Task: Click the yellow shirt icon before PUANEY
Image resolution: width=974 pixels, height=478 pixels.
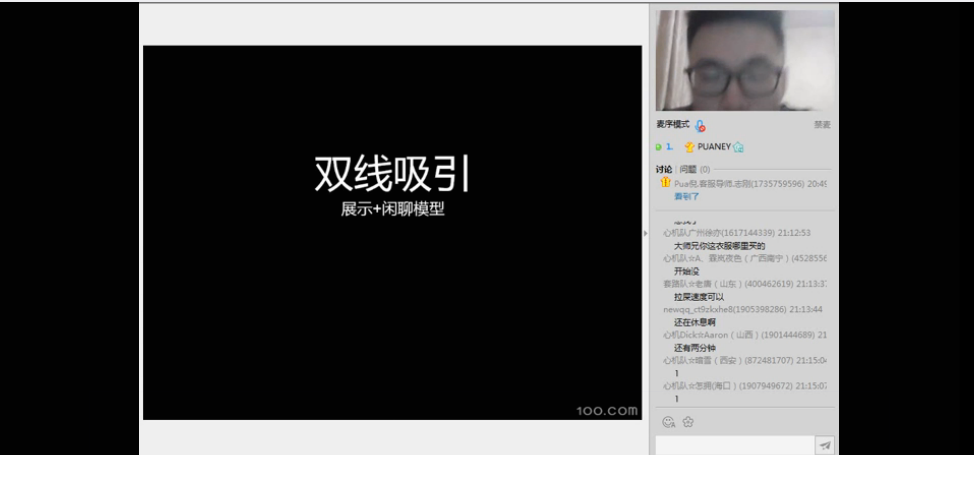Action: click(x=690, y=147)
